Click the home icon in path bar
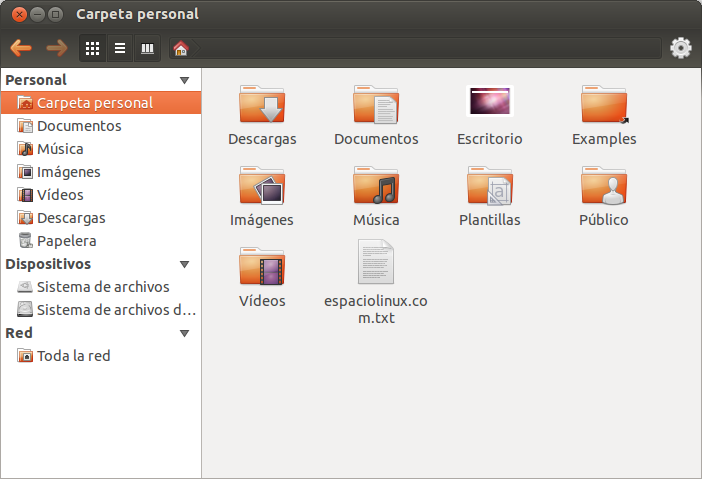Screen dimensions: 702x479 pos(180,48)
